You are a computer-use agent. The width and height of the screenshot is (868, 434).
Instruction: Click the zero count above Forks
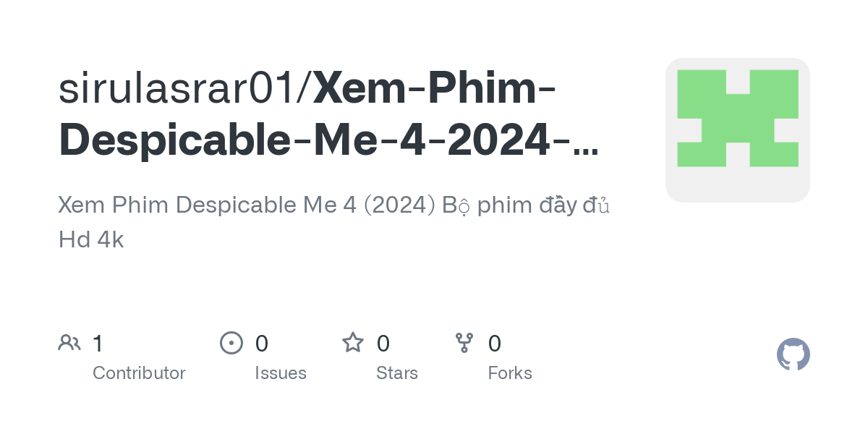(495, 343)
